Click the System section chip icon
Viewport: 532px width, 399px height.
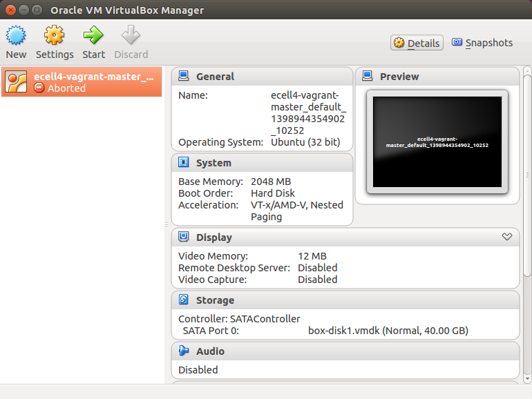tap(184, 162)
